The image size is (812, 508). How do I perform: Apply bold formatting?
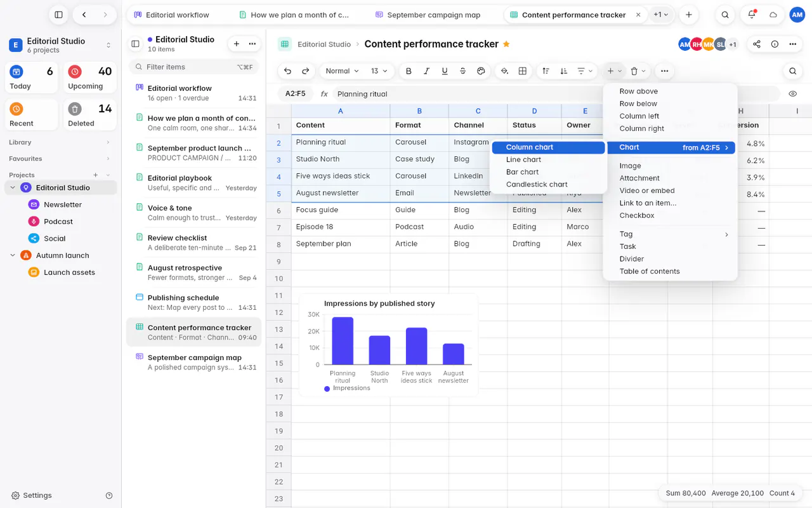click(409, 71)
